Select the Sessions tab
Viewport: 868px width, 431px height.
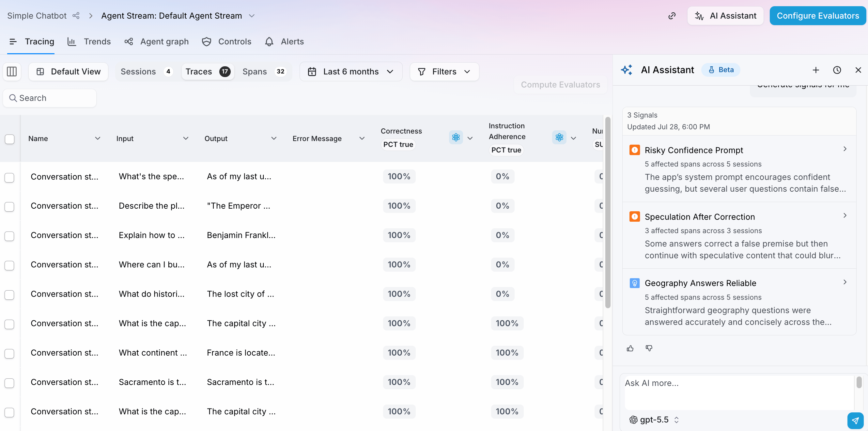(x=146, y=72)
